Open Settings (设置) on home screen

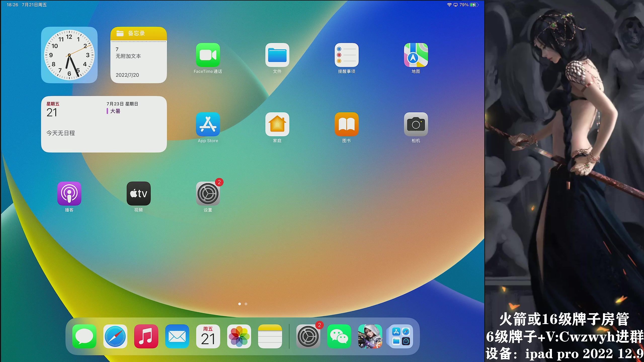(208, 194)
